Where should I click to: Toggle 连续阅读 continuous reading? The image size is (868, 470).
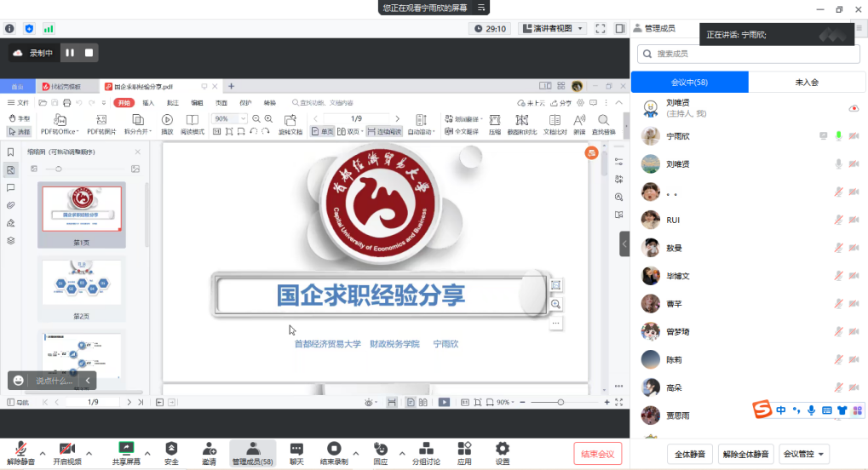point(384,132)
